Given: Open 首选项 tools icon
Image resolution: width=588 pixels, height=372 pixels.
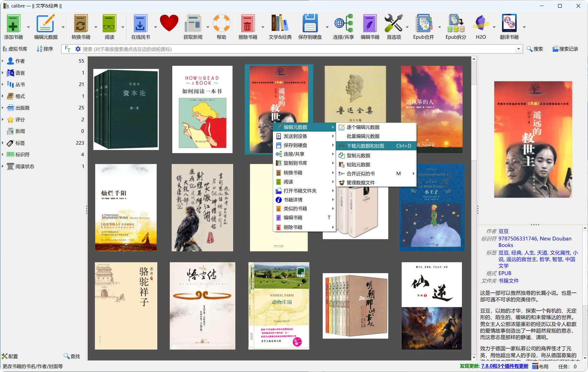Looking at the screenshot, I should (x=394, y=23).
